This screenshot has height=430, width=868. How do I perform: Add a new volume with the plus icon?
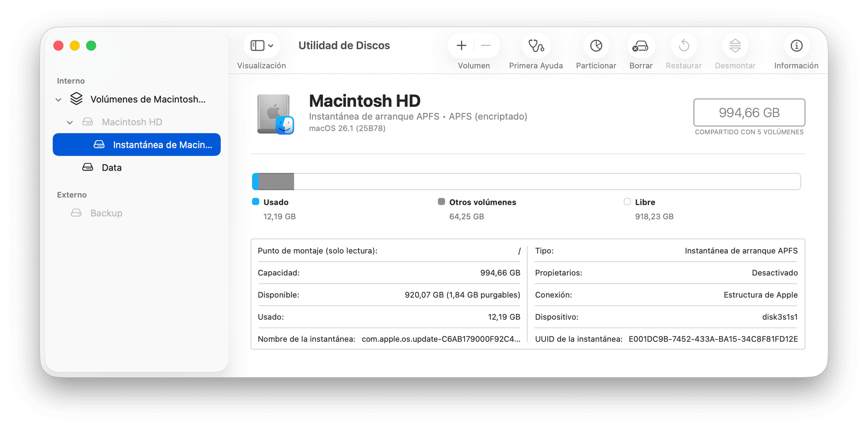(x=462, y=46)
